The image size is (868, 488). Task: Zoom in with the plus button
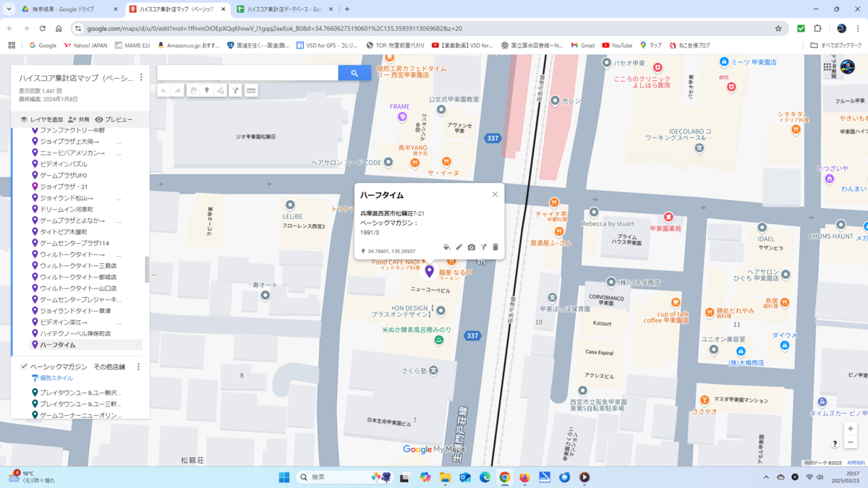tap(851, 429)
